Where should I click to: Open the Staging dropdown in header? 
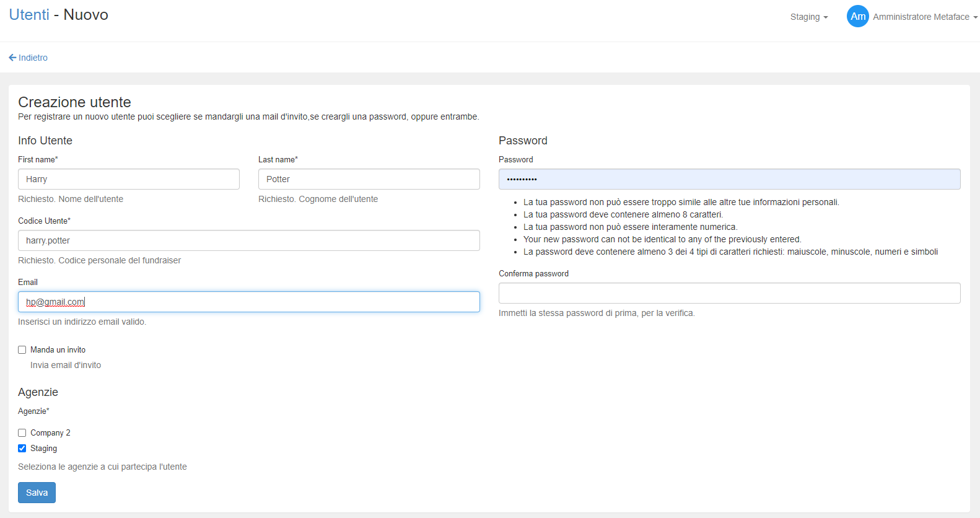pos(808,17)
